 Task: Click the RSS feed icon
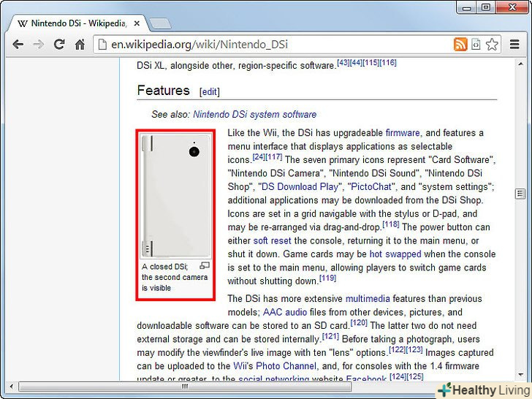point(460,45)
